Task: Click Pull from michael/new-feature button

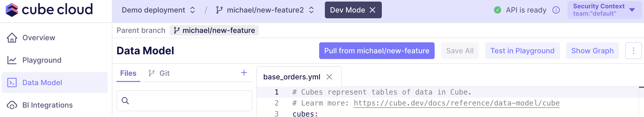Action: click(x=377, y=51)
